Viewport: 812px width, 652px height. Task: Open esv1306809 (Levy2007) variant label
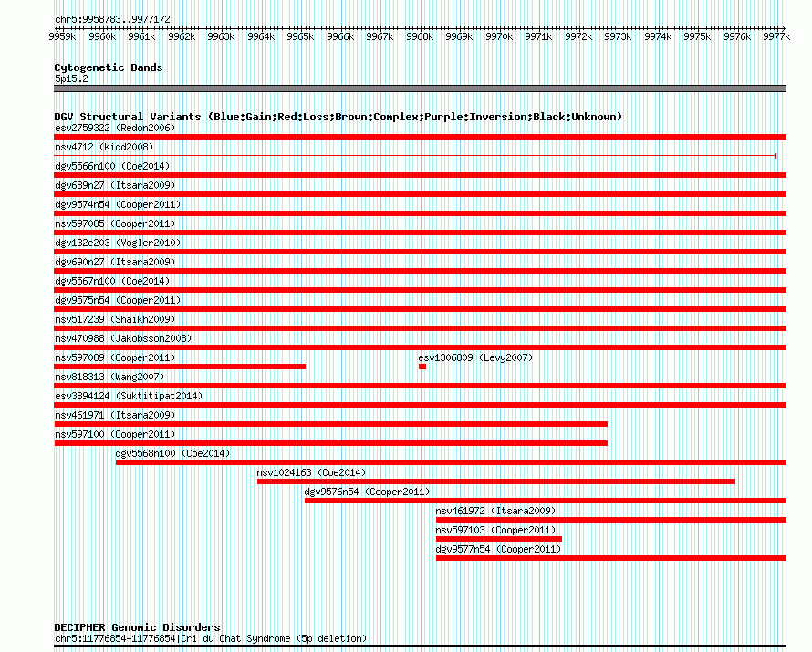475,357
